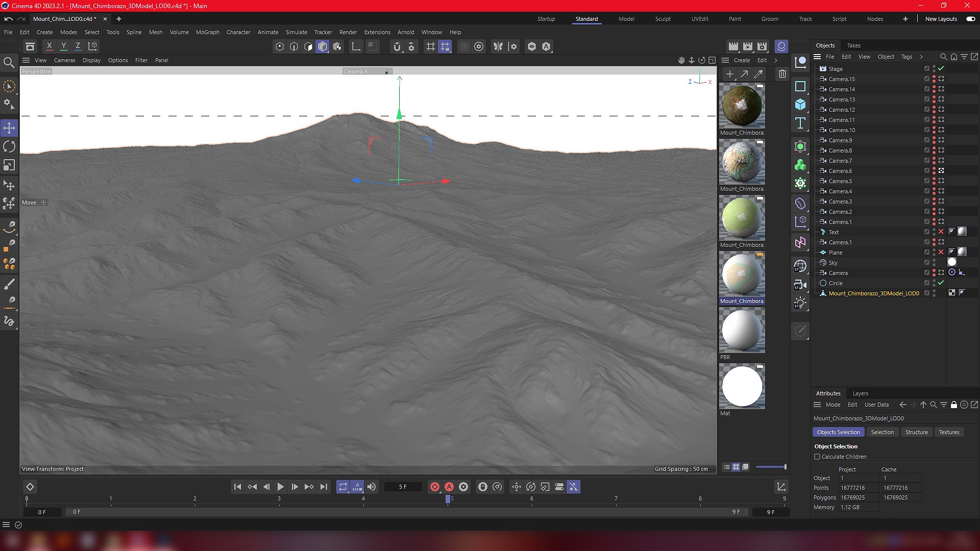Toggle visibility dots for Sky object
This screenshot has height=551, width=980.
934,263
